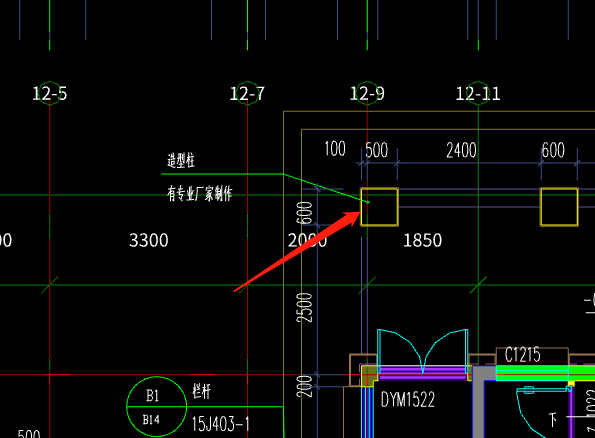The height and width of the screenshot is (438, 595).
Task: Select the right yellow column square
Action: (x=559, y=207)
